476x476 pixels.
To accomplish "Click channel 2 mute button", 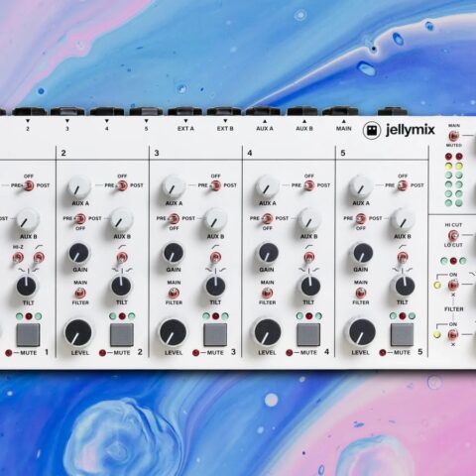I will click(122, 334).
